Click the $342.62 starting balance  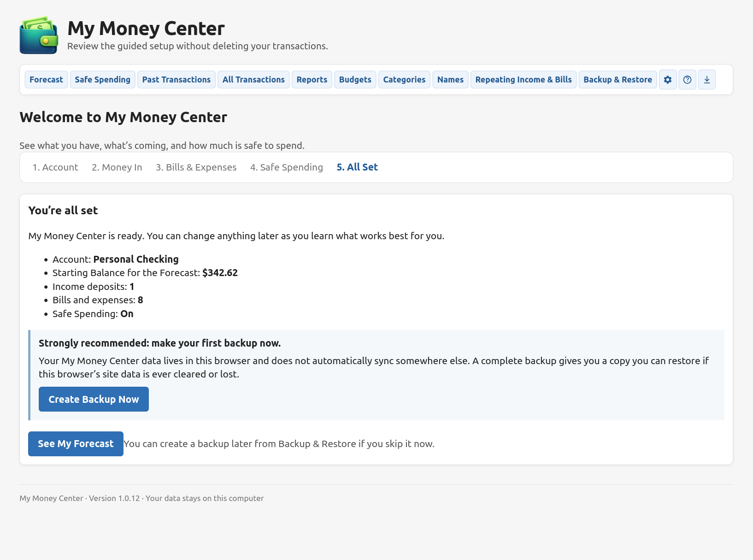pos(220,273)
